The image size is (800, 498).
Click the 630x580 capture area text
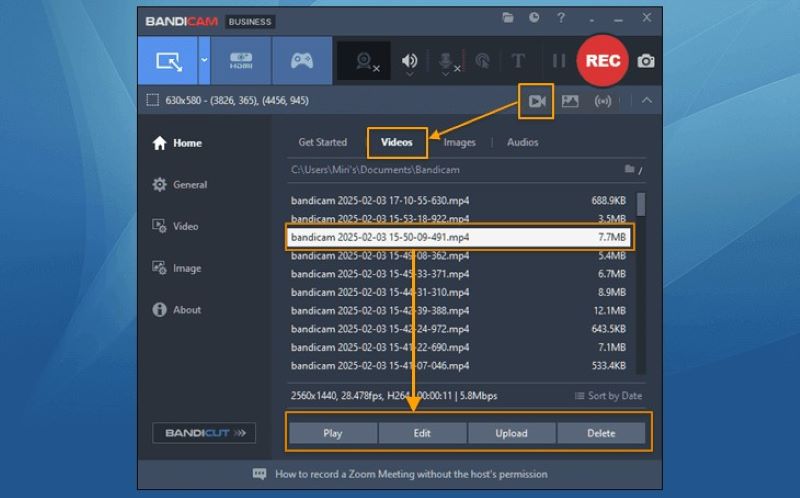tap(237, 101)
